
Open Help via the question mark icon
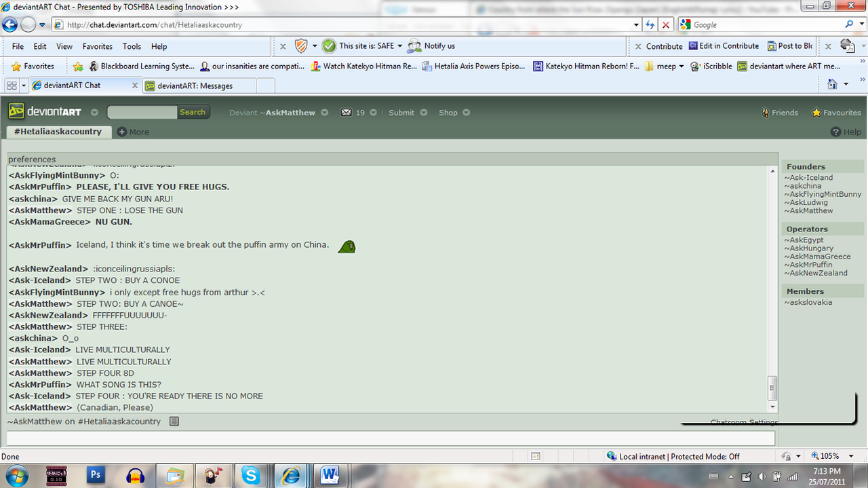836,132
